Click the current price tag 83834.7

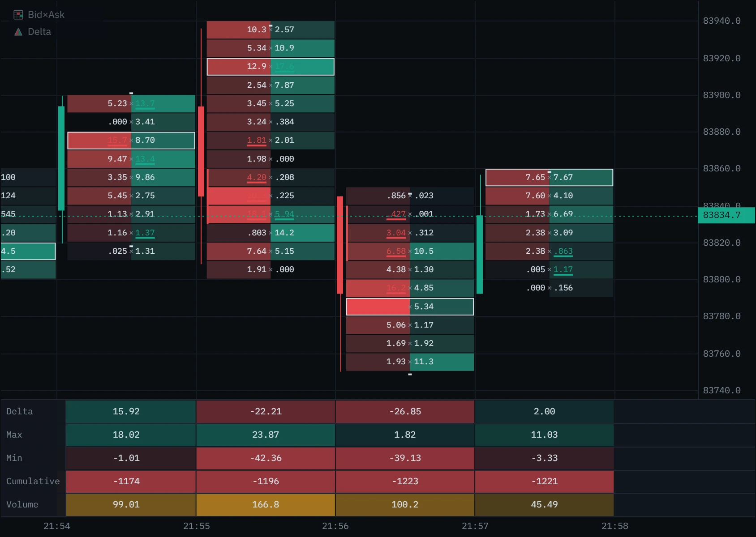pos(726,215)
